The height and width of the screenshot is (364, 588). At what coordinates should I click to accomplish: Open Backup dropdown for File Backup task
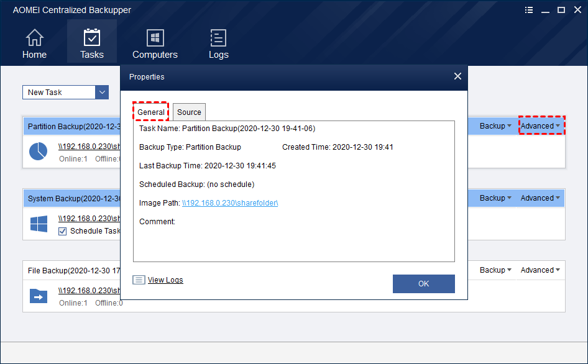(x=495, y=270)
